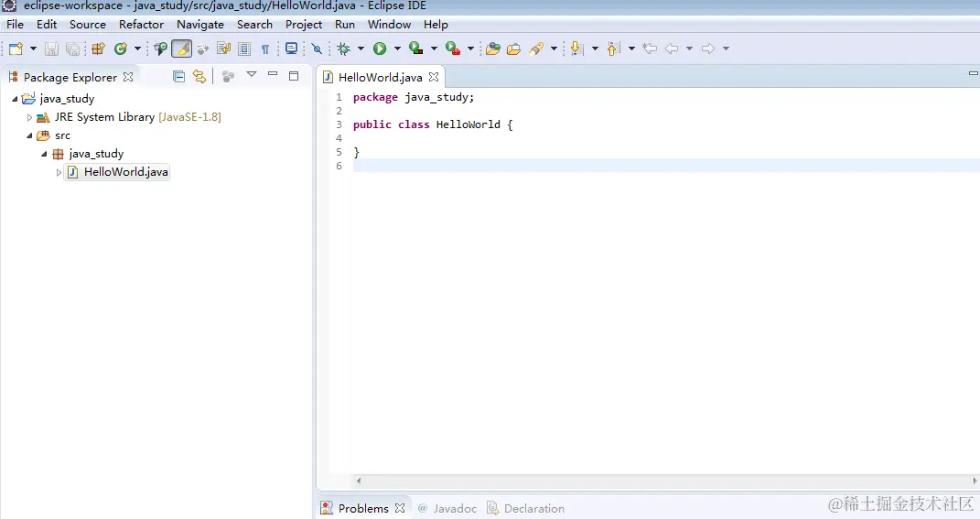Open the Run menu
The image size is (980, 519).
click(x=344, y=25)
